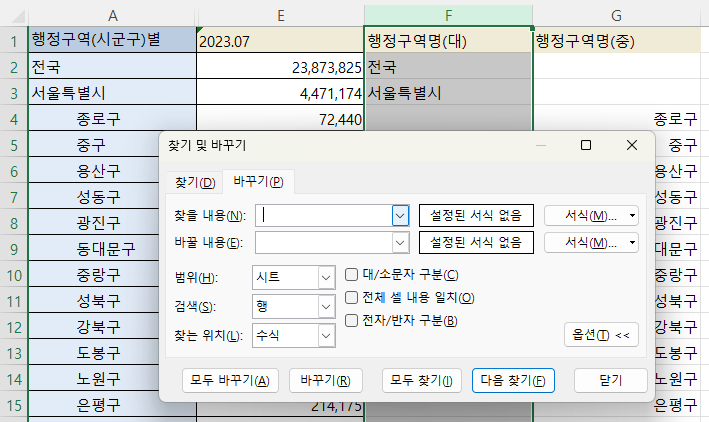This screenshot has width=709, height=422.
Task: Click the 다음 찾기(F) button
Action: 513,380
